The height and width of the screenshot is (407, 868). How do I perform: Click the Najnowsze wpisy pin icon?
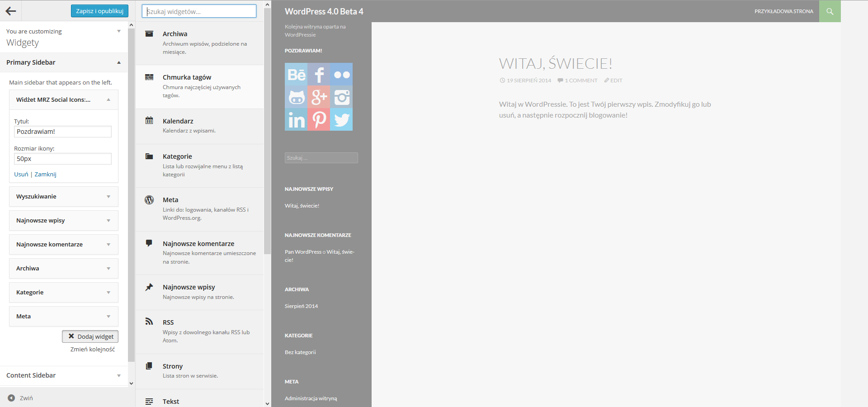click(149, 287)
